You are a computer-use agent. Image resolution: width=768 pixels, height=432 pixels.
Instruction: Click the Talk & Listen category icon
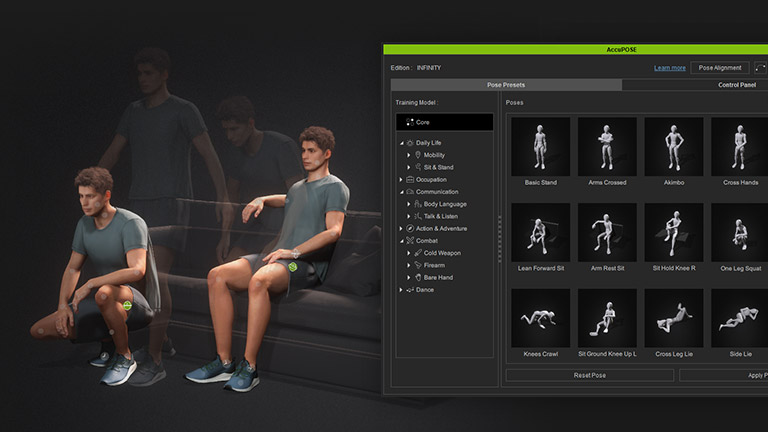click(418, 216)
